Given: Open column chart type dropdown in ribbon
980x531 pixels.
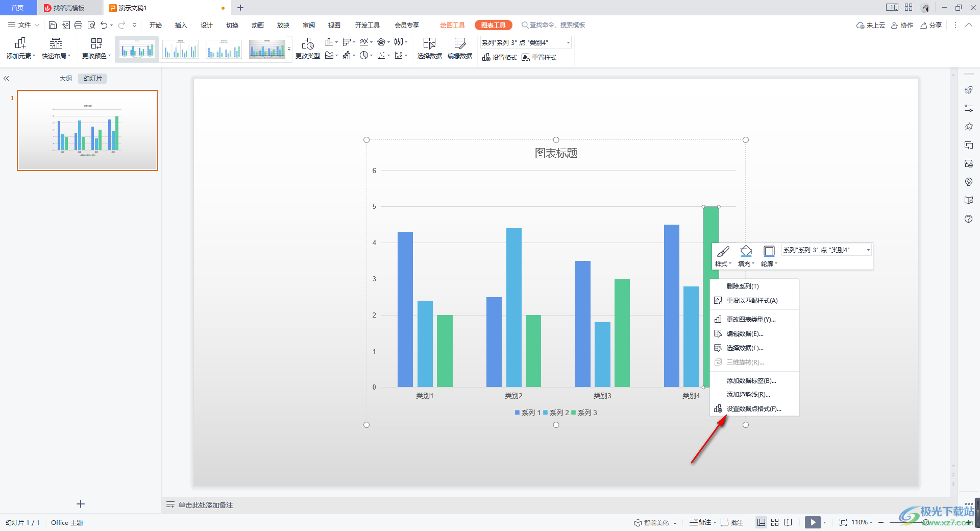Looking at the screenshot, I should point(331,42).
